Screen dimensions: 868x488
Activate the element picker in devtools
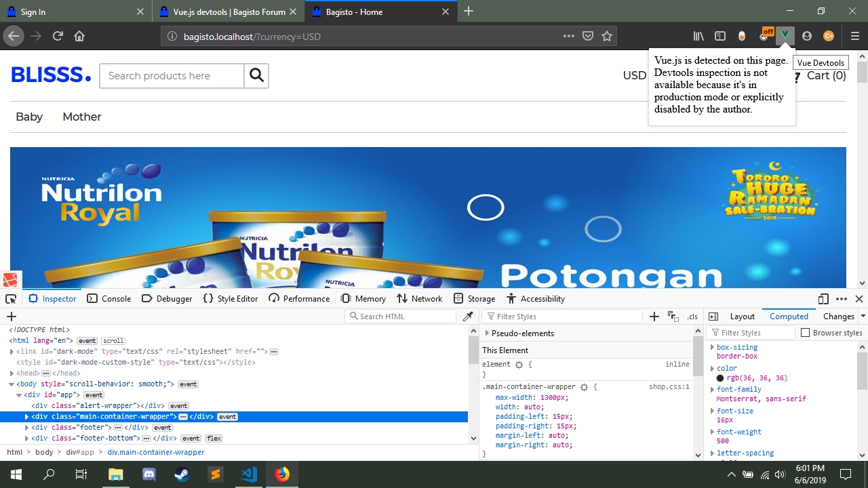click(x=11, y=299)
